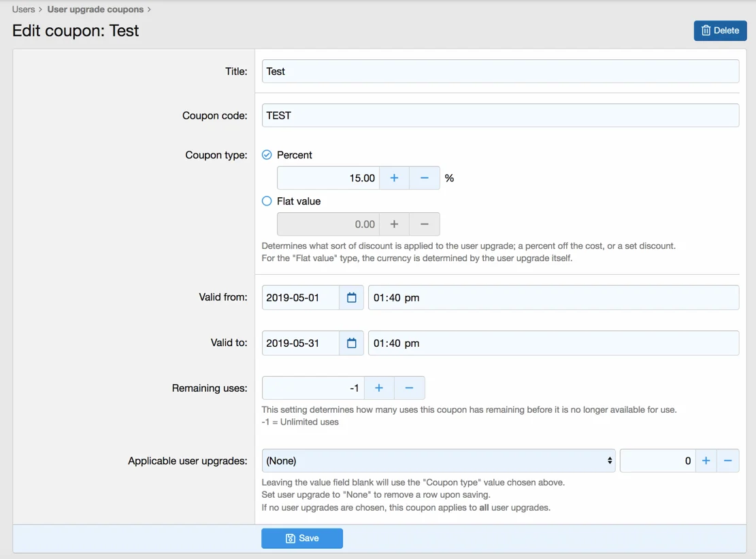
Task: Select the Percent coupon type
Action: click(267, 155)
